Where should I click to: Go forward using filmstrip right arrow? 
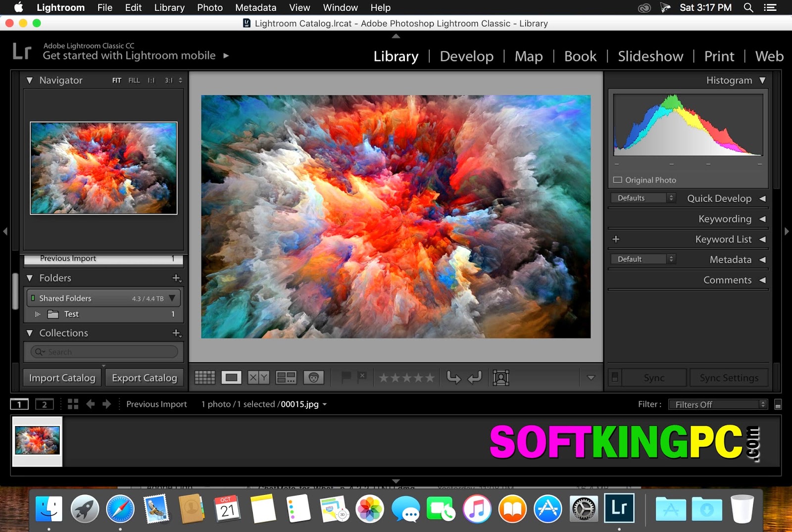coord(106,404)
